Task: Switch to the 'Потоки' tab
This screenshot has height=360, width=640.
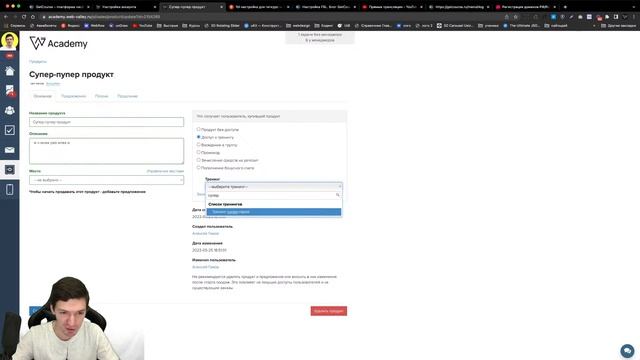Action: point(102,96)
